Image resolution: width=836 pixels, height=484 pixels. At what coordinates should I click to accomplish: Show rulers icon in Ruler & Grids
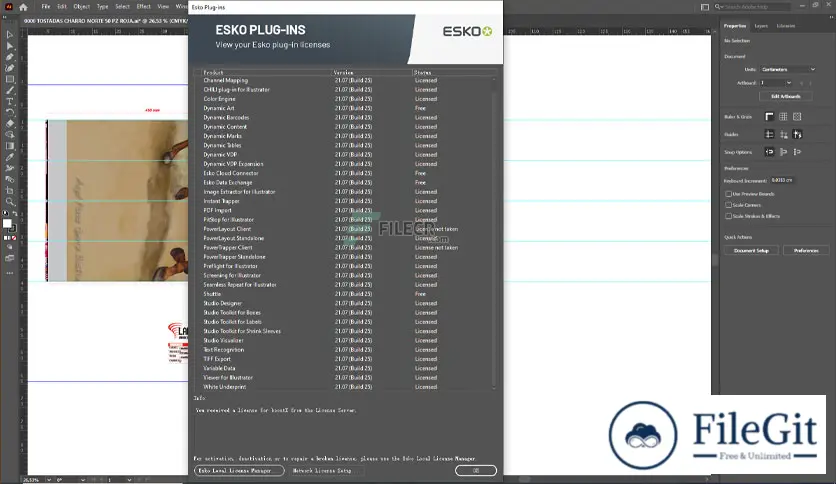tap(769, 117)
